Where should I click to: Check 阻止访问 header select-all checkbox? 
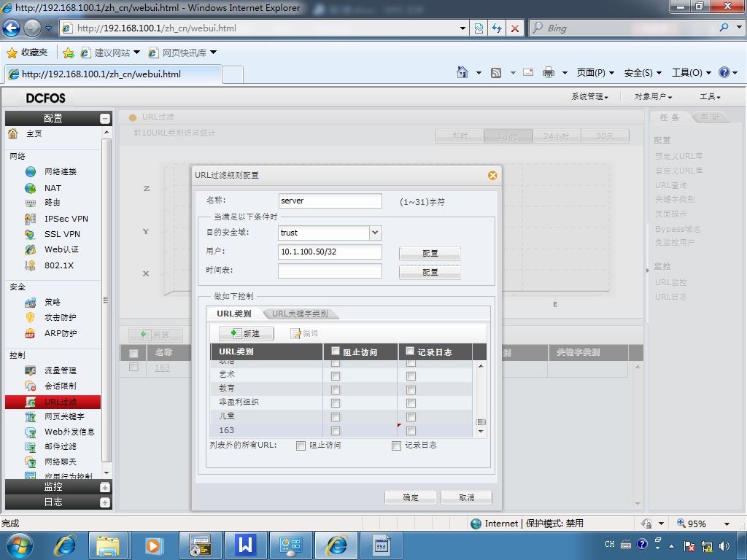[336, 351]
